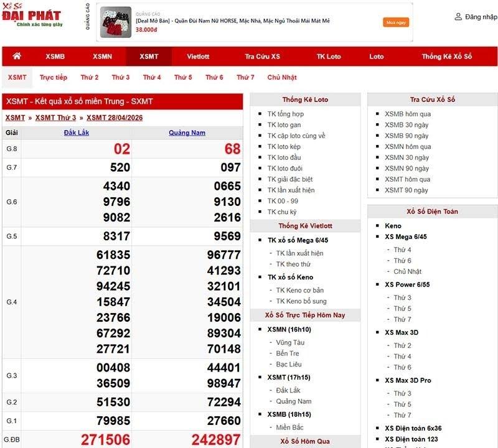Open TK Loto menu
498x448 pixels.
[x=329, y=57]
